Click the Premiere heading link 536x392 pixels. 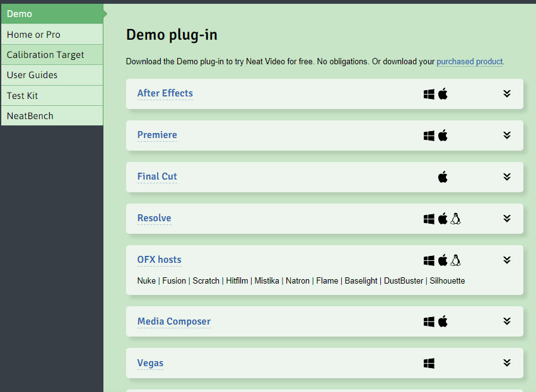pos(157,135)
